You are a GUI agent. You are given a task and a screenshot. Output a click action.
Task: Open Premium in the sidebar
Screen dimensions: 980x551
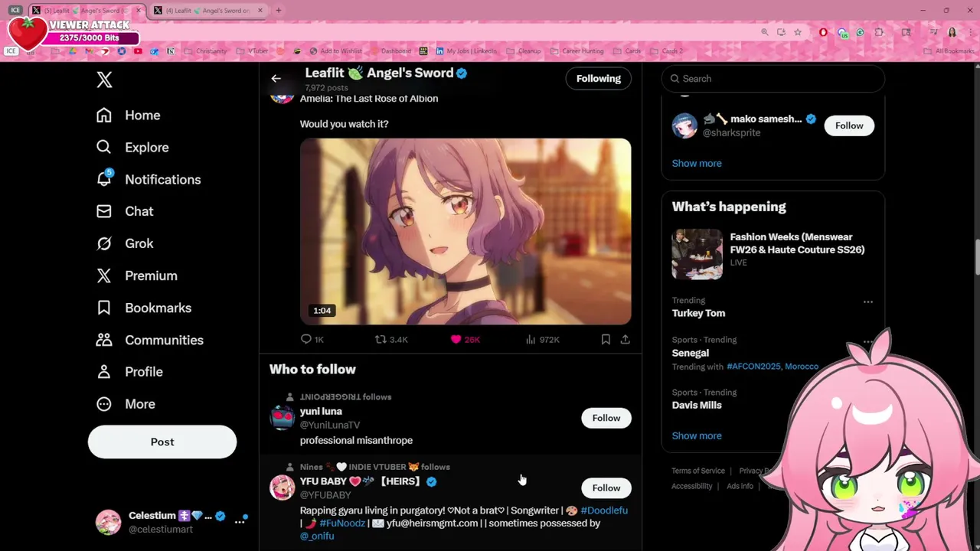pyautogui.click(x=137, y=276)
